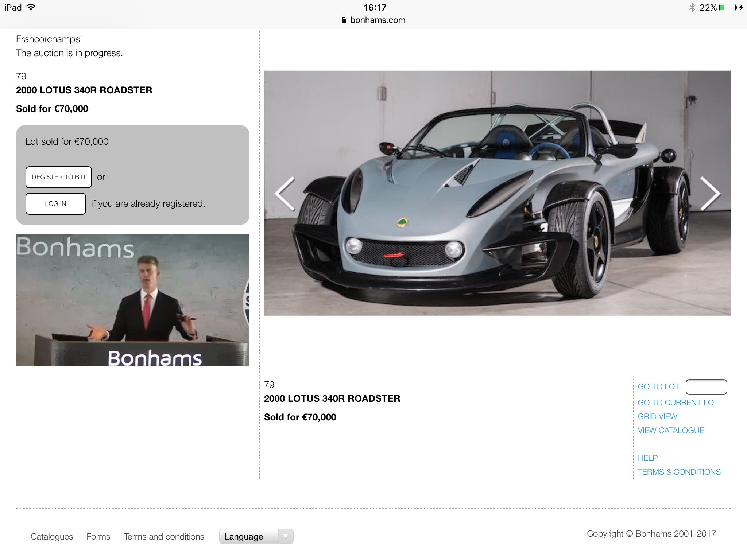Tap the battery indicator icon
Screen dimensions: 747x560
(728, 7)
